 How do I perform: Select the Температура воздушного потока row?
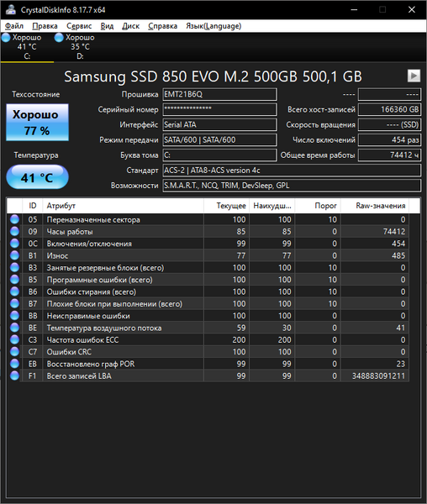(208, 328)
